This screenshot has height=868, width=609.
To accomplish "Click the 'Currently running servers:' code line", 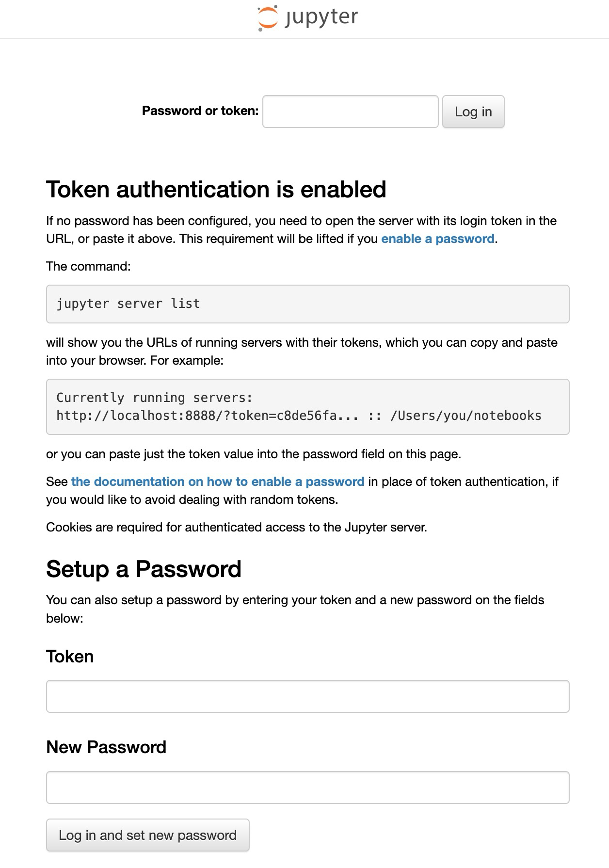I will (154, 398).
